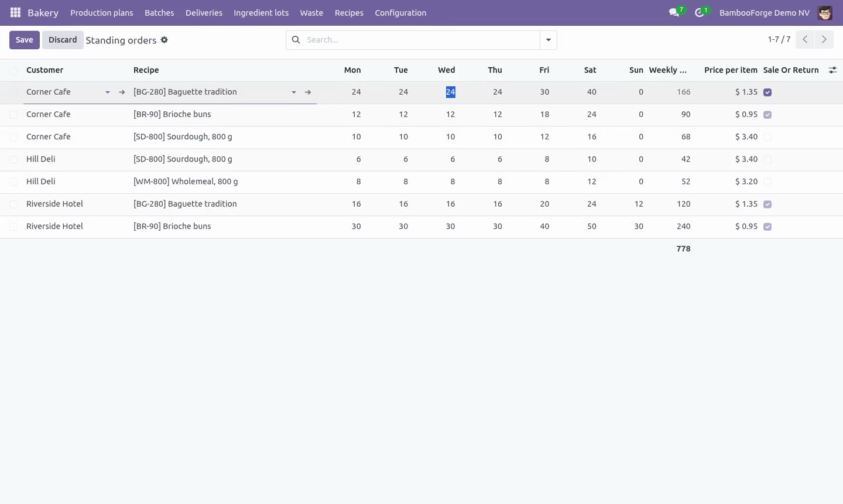Screen dimensions: 843x504
Task: Save the edited standing order
Action: 25,40
